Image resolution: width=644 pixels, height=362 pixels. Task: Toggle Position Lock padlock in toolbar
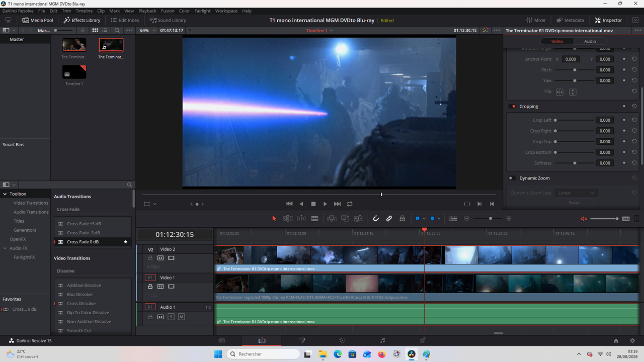tap(402, 218)
